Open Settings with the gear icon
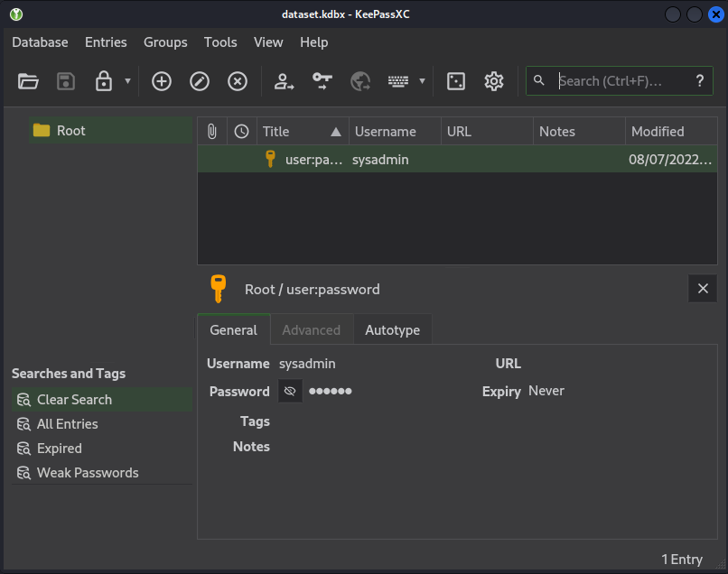The width and height of the screenshot is (728, 574). 494,81
